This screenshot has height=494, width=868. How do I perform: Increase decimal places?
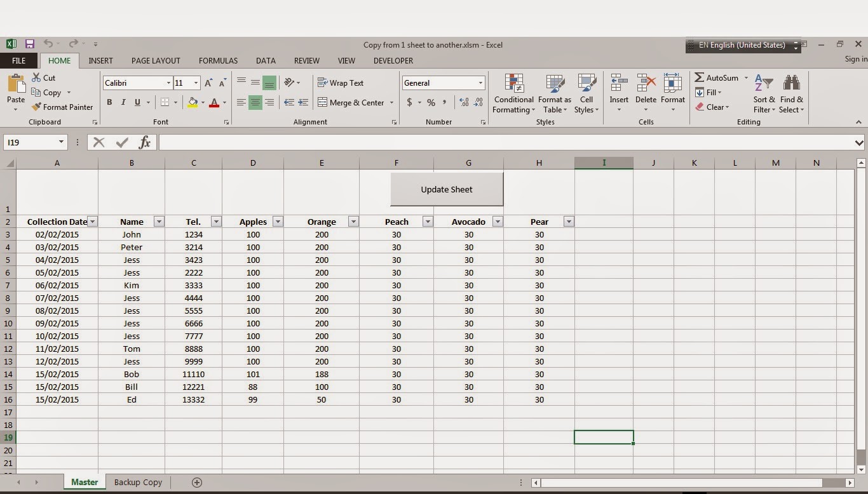pos(464,102)
